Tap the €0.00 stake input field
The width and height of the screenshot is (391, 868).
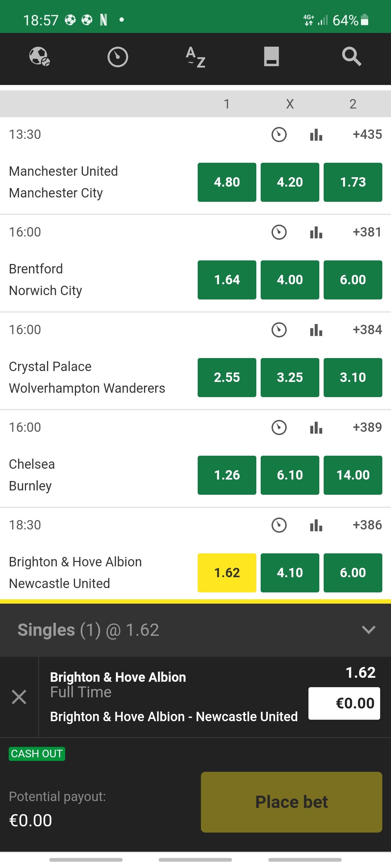344,703
